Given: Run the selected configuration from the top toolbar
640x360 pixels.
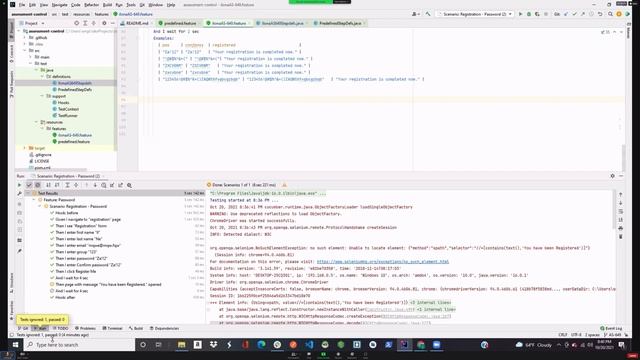Looking at the screenshot, I should click(x=520, y=14).
